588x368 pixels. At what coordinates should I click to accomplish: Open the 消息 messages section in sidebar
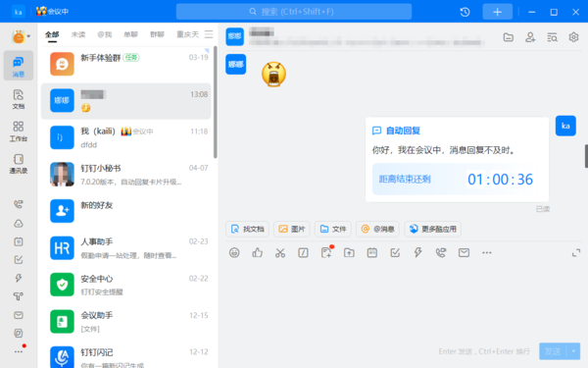pyautogui.click(x=19, y=66)
